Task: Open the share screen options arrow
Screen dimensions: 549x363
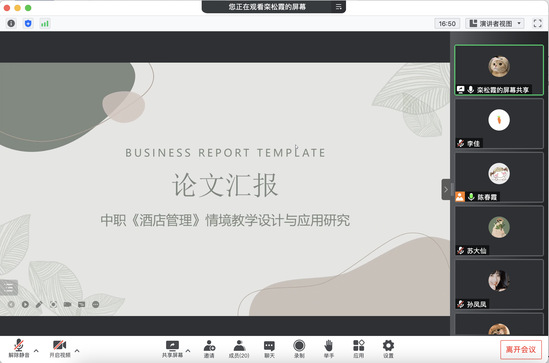Action: [188, 350]
